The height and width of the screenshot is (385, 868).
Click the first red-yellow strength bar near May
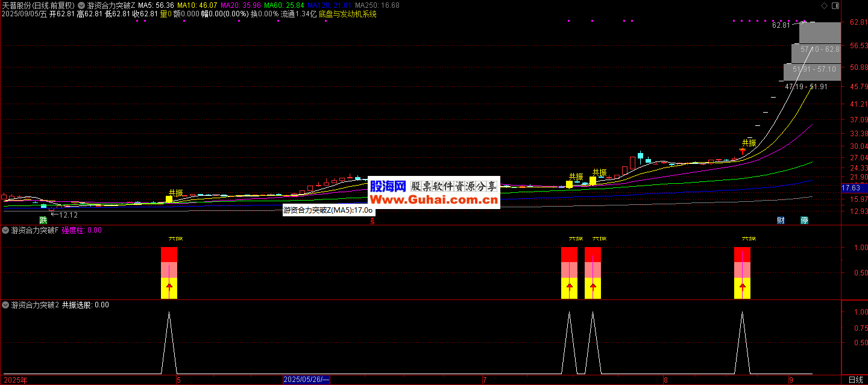pos(169,272)
